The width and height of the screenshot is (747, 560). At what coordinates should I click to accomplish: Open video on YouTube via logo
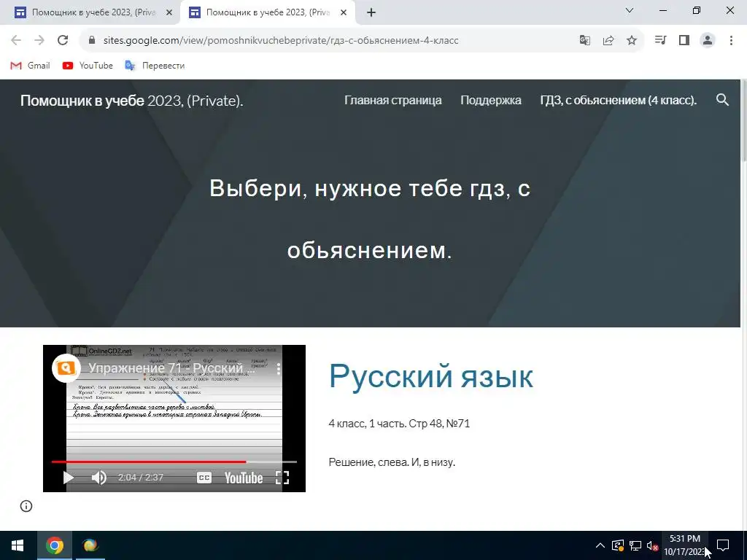(244, 477)
